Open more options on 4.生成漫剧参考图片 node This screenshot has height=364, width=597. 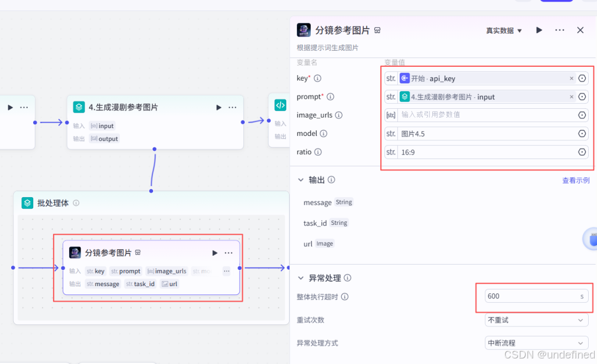tap(232, 108)
